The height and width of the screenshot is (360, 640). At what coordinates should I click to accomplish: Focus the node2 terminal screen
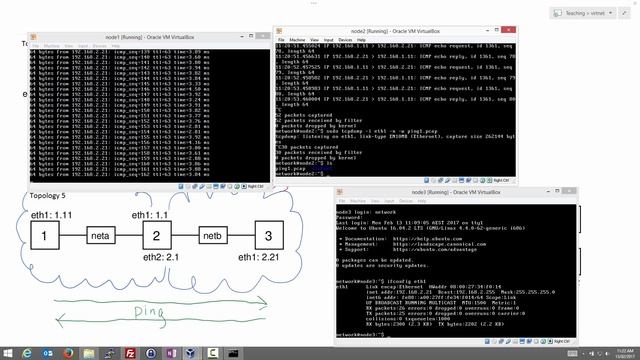(395, 109)
